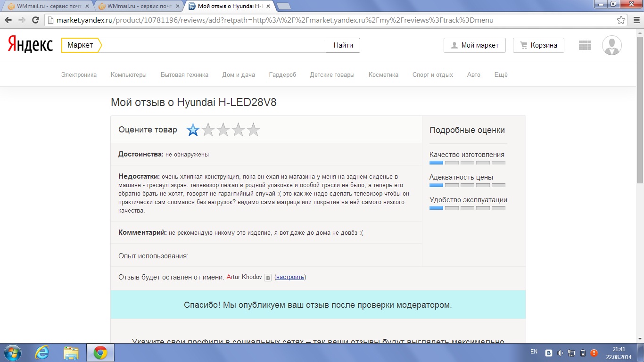The image size is (644, 362).
Task: Open the VK tray icon
Action: 549,353
